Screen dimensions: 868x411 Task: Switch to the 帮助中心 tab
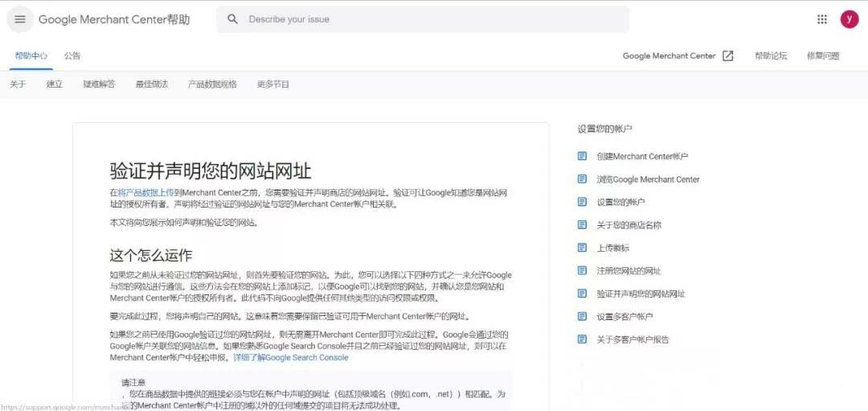31,56
